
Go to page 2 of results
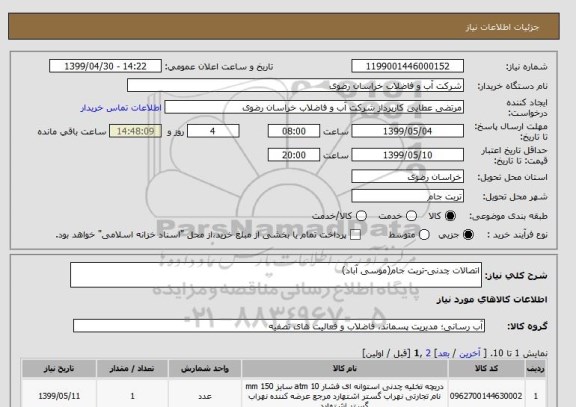[x=428, y=353]
